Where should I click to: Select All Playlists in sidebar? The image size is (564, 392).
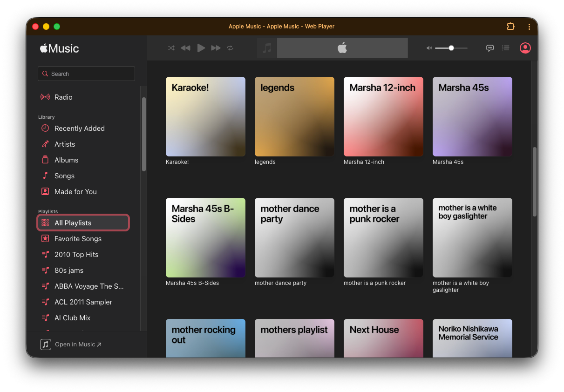[83, 223]
